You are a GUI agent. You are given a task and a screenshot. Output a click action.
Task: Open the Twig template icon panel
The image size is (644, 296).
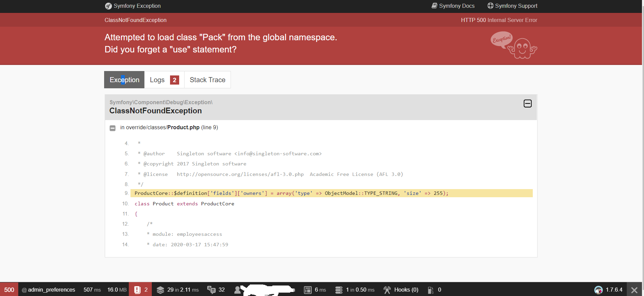point(308,290)
